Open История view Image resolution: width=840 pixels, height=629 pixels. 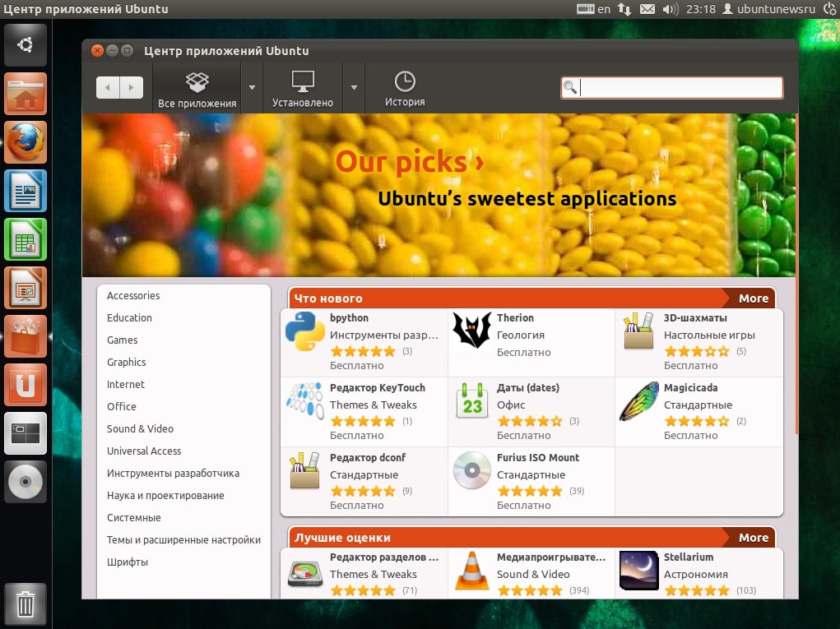pos(405,90)
